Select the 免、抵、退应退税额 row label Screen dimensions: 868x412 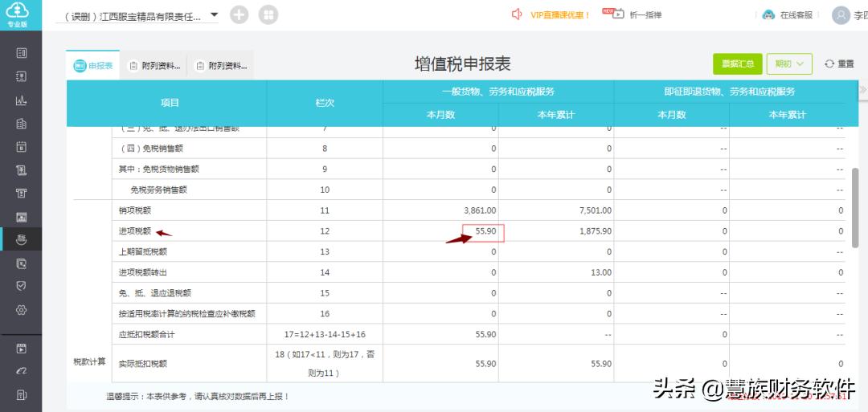coord(155,293)
